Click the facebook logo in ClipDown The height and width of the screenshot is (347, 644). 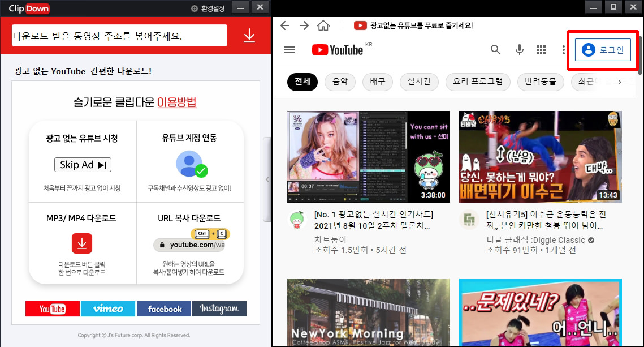click(x=164, y=309)
